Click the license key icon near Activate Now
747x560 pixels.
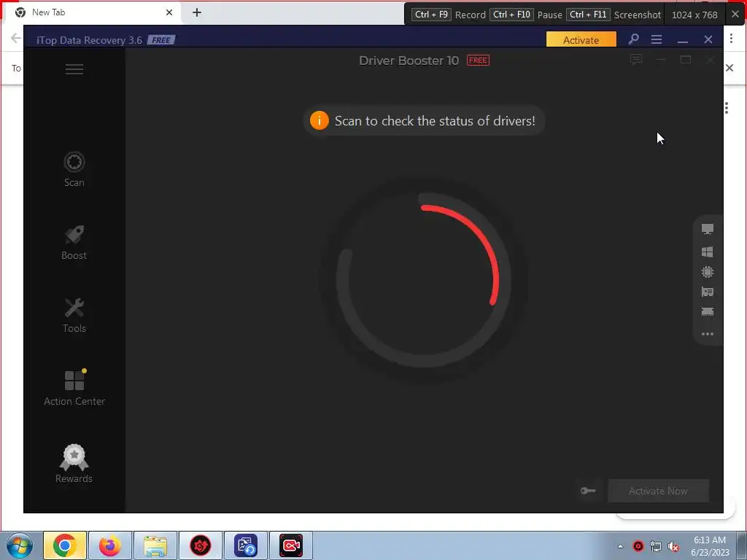click(x=588, y=491)
